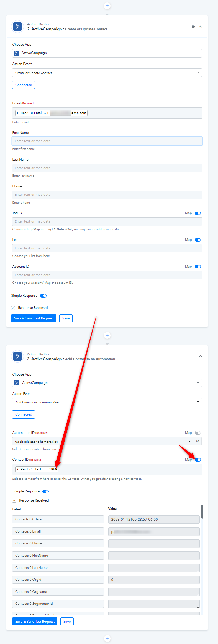Click the ActiveCampaign logo in step 3 header
This screenshot has width=218, height=644.
click(17, 356)
